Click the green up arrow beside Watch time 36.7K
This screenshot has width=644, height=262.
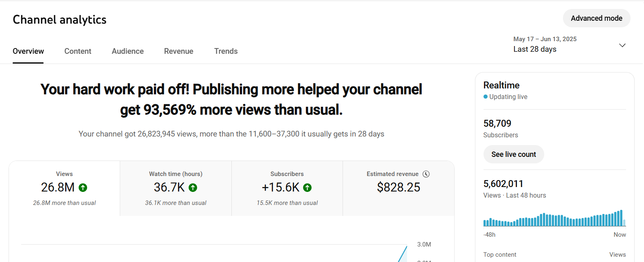[193, 187]
